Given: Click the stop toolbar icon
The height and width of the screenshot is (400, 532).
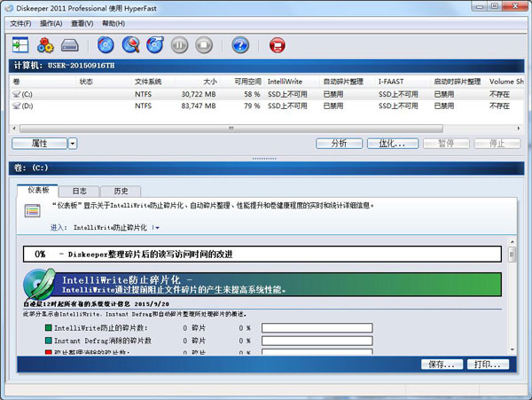Looking at the screenshot, I should (204, 45).
